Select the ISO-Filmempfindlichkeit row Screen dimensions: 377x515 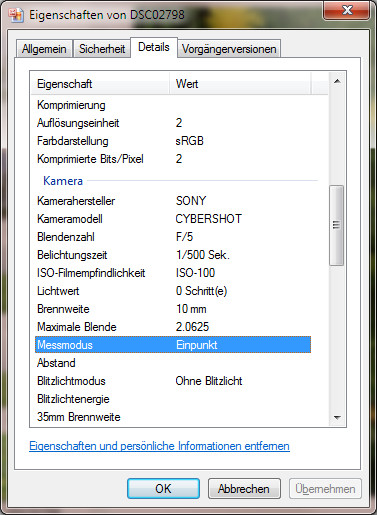coord(173,273)
